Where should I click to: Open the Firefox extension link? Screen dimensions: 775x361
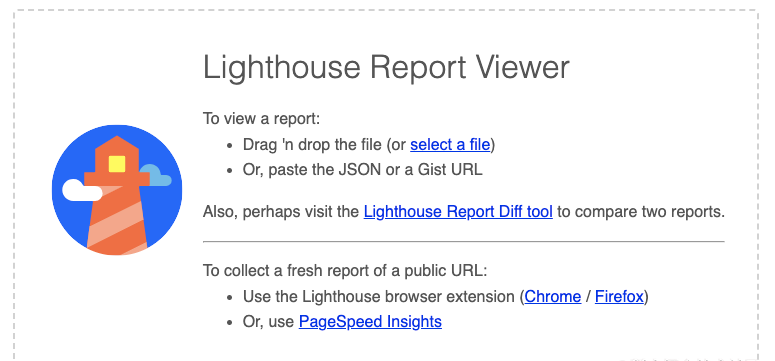tap(619, 297)
